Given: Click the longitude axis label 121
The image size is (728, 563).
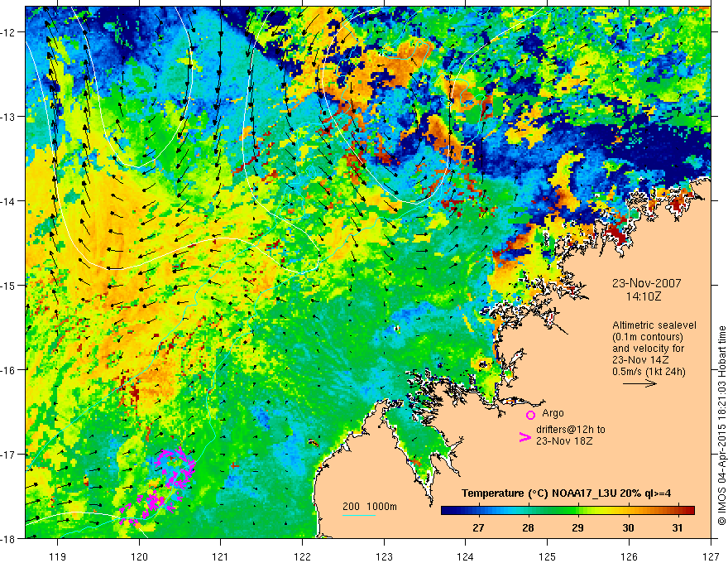Looking at the screenshot, I should tap(221, 557).
